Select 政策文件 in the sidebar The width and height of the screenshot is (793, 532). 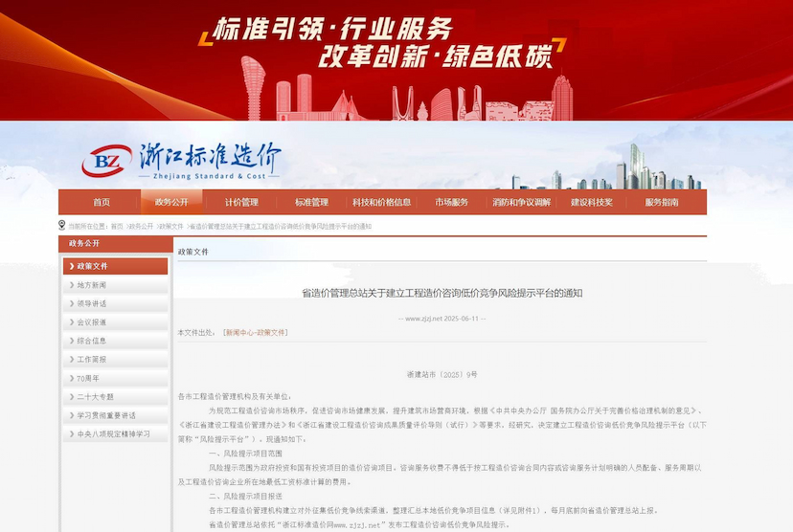click(x=115, y=266)
